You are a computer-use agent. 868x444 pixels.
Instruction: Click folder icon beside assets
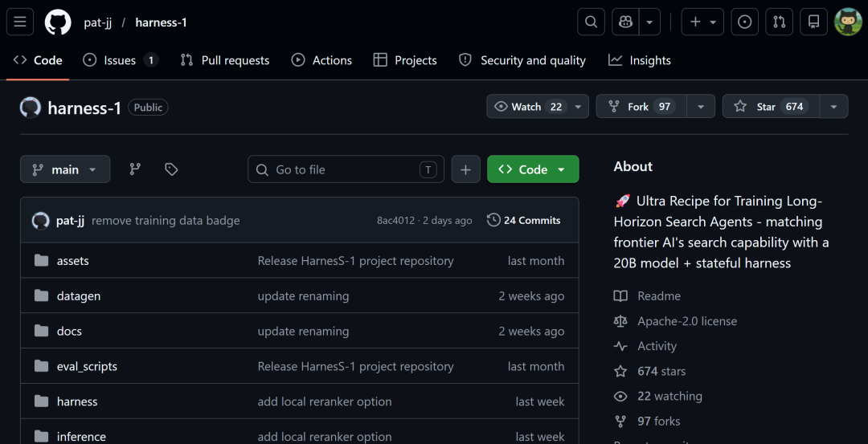coord(41,260)
